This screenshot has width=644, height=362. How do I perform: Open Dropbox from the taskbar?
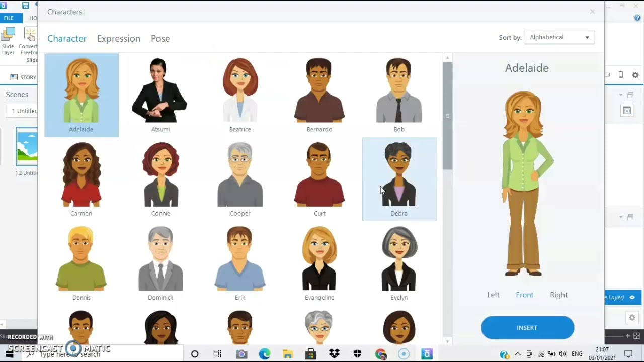(334, 354)
